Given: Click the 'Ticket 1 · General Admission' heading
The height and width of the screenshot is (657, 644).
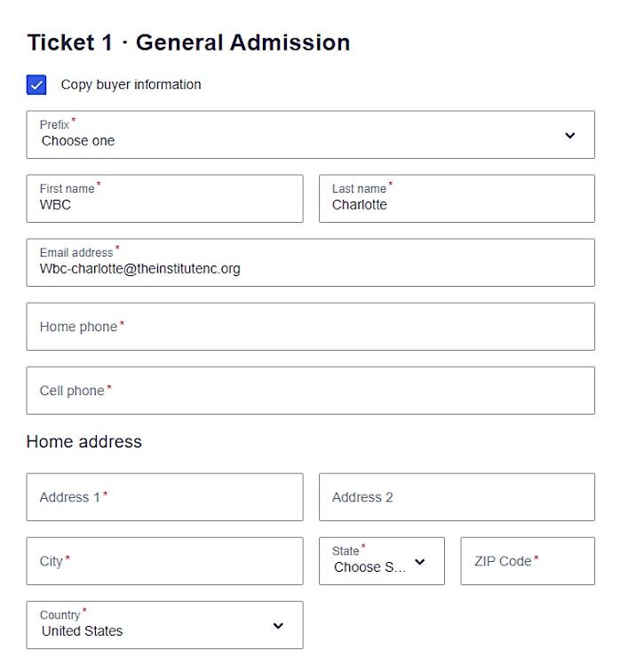Looking at the screenshot, I should pos(188,42).
